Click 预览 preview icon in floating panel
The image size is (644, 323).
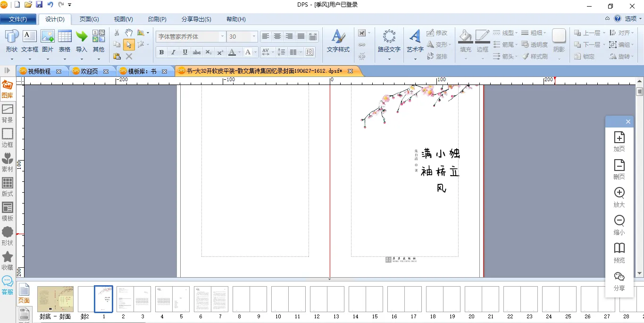619,253
